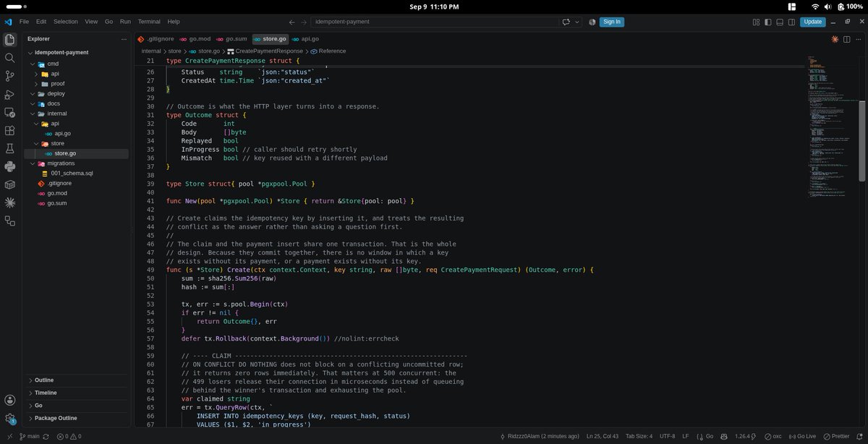Open the Explorer view in activity bar

click(9, 39)
